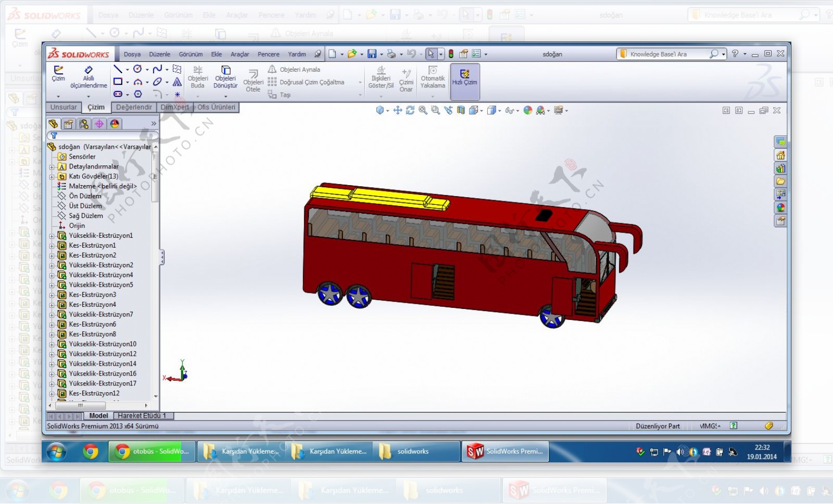This screenshot has width=833, height=504.
Task: Select the Ellipse sketch tool
Action: click(157, 82)
